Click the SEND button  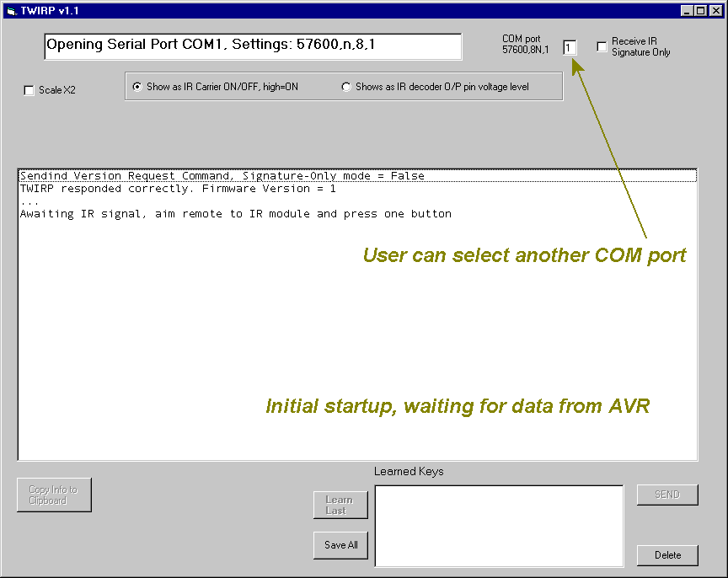coord(667,495)
